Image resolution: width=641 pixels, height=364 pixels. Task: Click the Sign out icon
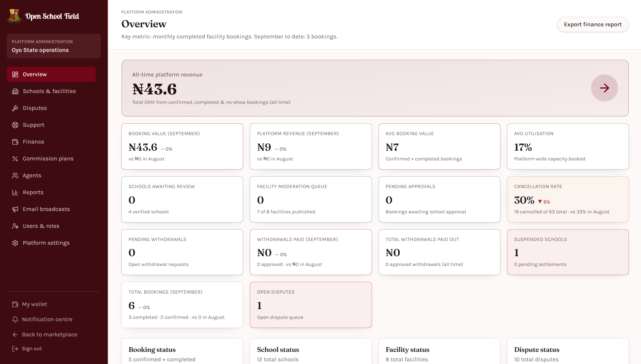tap(15, 349)
